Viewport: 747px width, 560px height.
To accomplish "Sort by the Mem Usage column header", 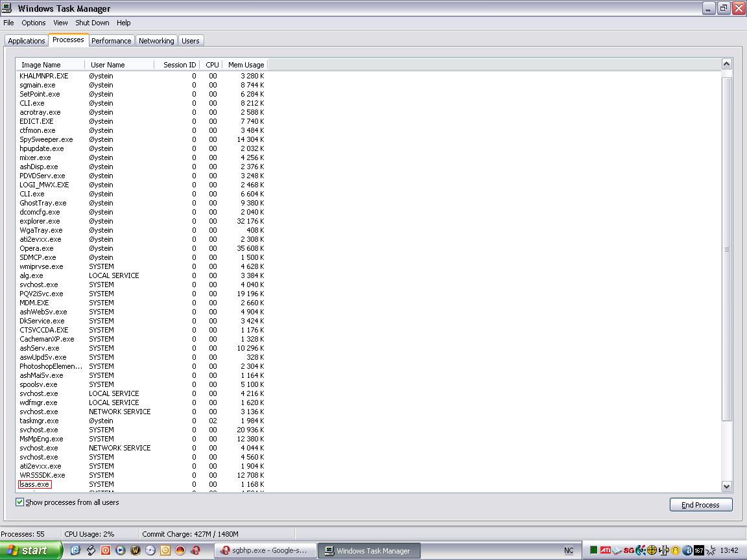I will [245, 65].
